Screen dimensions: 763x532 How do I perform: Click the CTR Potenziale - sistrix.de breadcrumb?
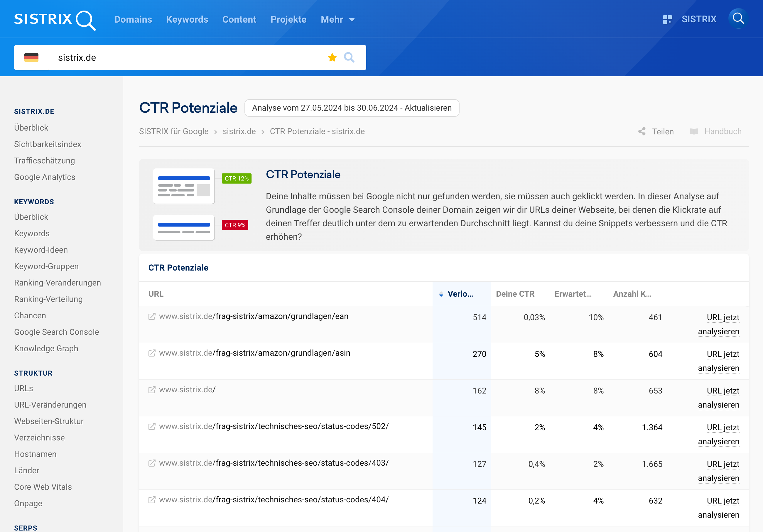(x=317, y=131)
